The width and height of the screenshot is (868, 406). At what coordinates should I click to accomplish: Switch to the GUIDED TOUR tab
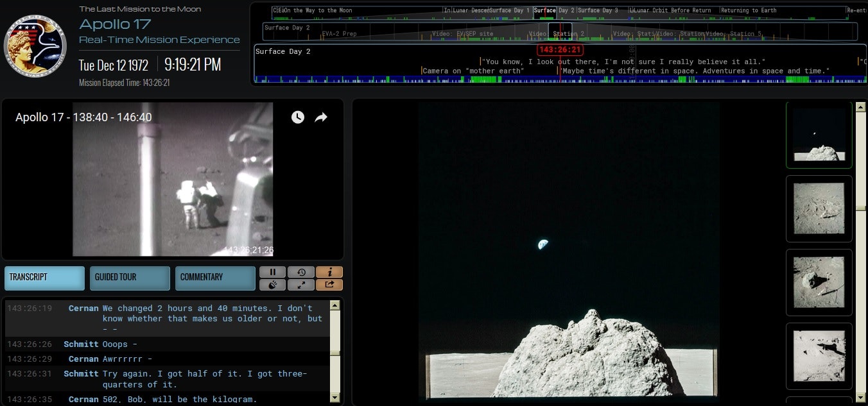[x=129, y=278]
